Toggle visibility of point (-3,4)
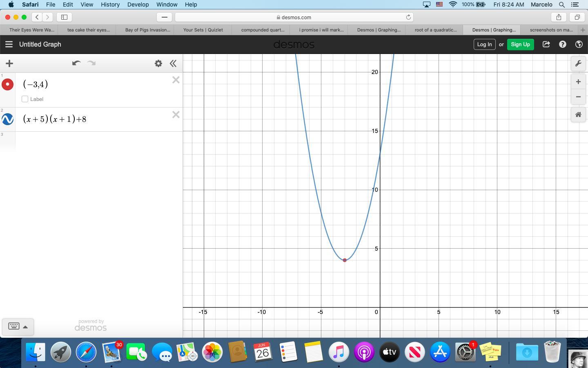The image size is (588, 368). [7, 84]
